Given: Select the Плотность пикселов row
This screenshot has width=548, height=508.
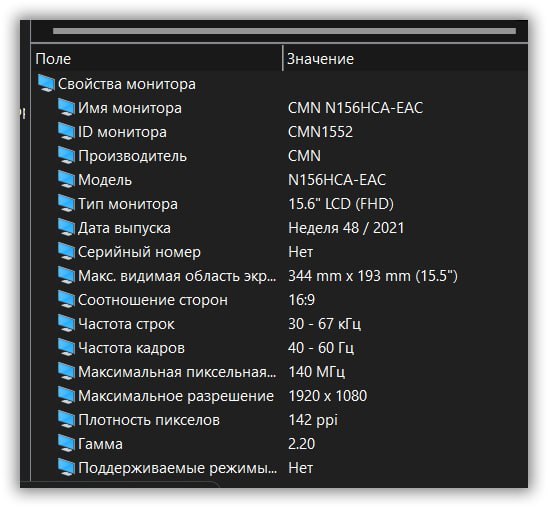Looking at the screenshot, I should coord(280,420).
